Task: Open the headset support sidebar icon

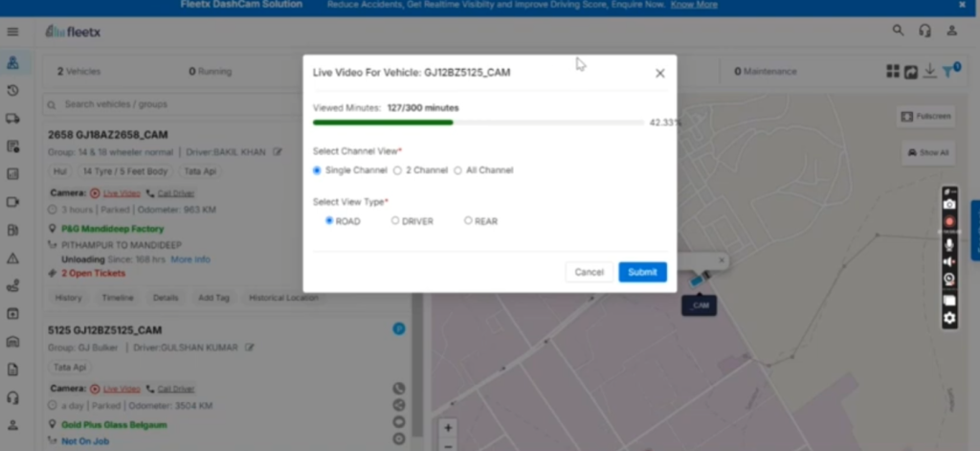Action: (x=12, y=397)
